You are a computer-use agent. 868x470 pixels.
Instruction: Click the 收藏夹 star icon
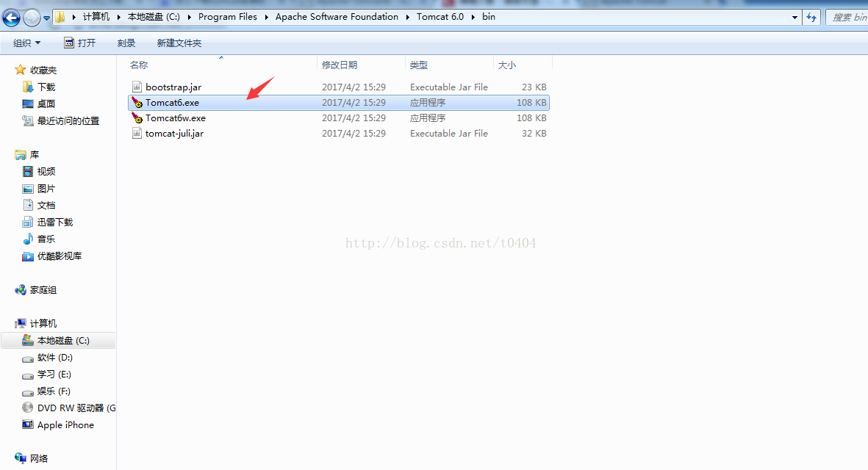click(21, 70)
